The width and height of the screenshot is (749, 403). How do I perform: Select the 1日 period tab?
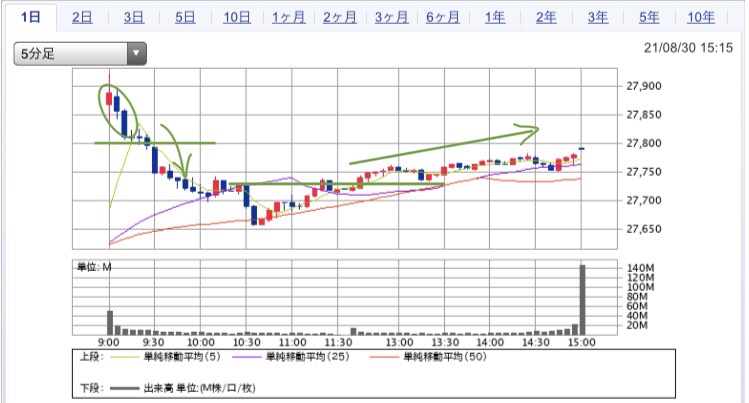(31, 17)
